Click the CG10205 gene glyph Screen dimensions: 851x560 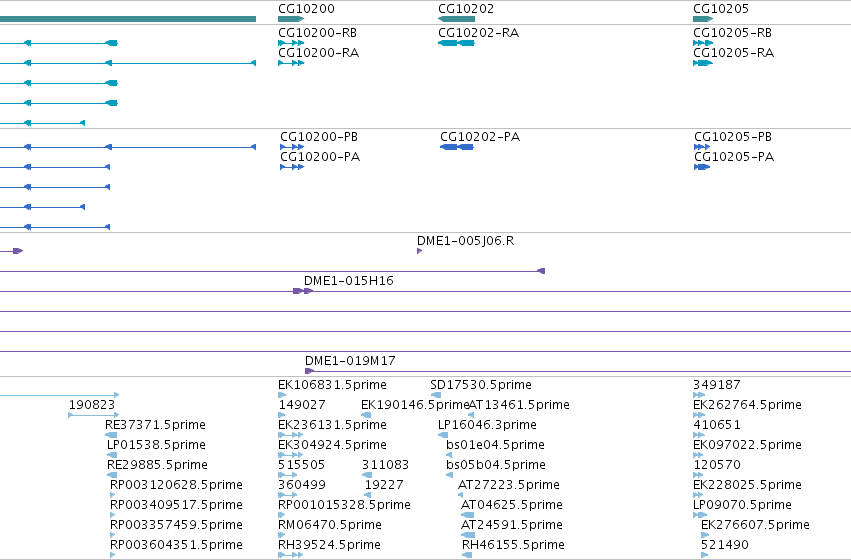(x=703, y=19)
